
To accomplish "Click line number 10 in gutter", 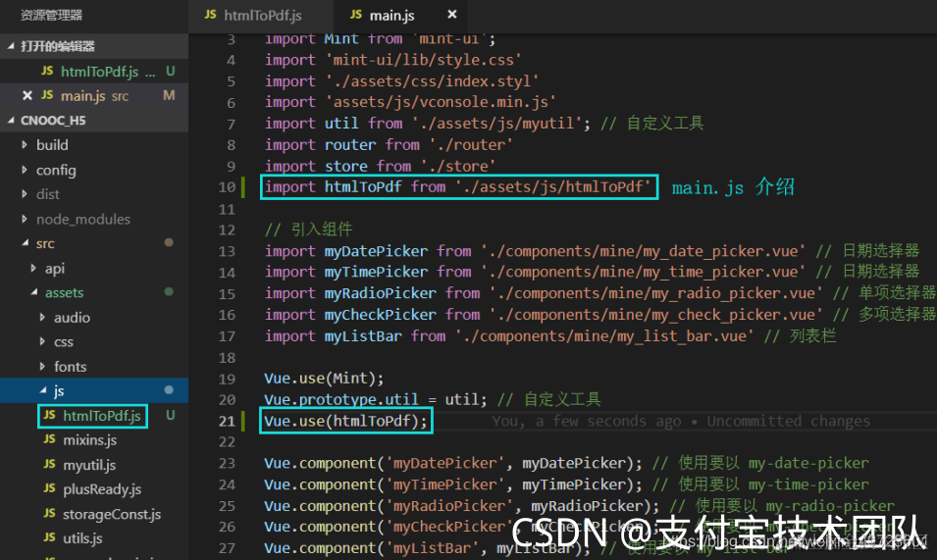I will point(227,187).
